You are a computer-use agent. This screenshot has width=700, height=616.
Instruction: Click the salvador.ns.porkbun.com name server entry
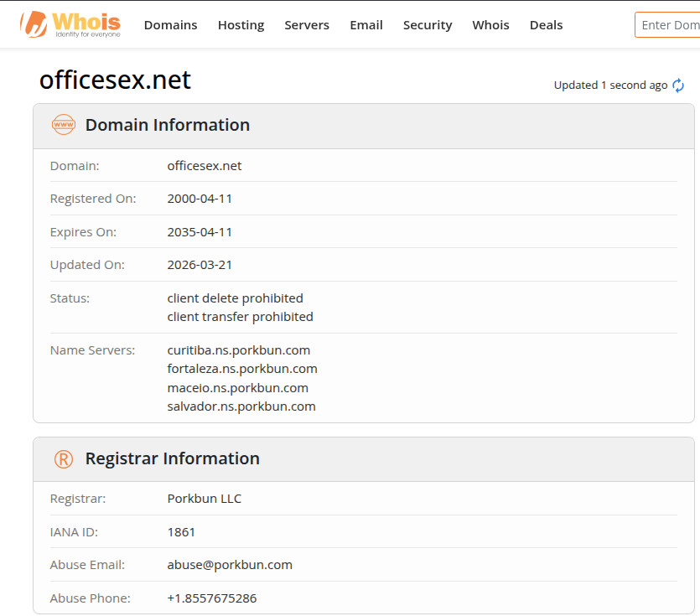(x=241, y=406)
